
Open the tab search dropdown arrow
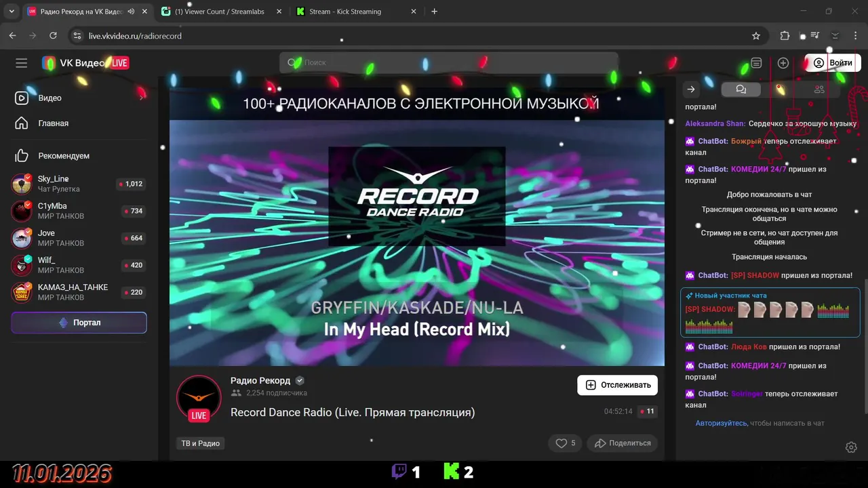click(12, 12)
